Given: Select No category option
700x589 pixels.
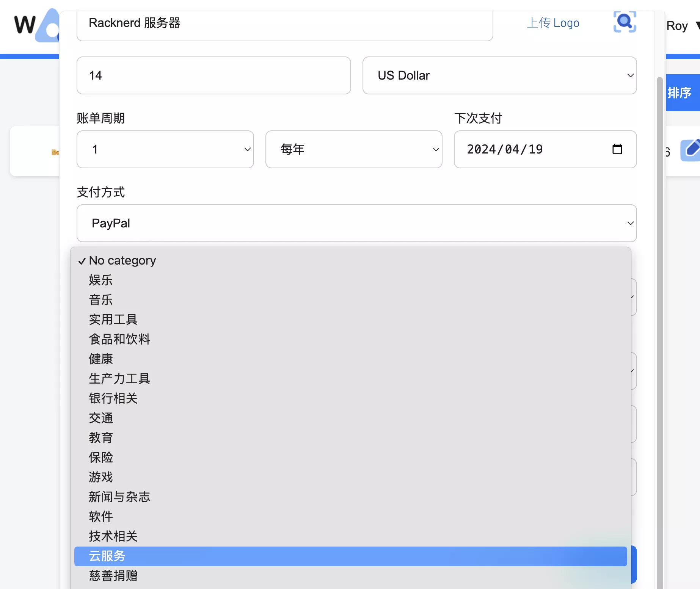Looking at the screenshot, I should [122, 260].
